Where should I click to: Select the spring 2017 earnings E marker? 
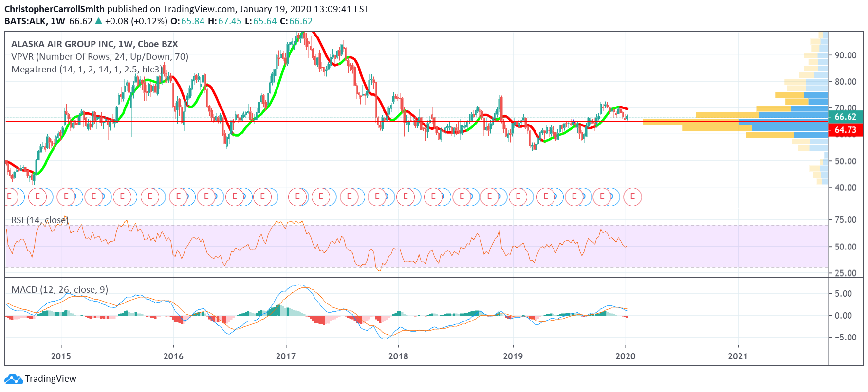point(321,197)
